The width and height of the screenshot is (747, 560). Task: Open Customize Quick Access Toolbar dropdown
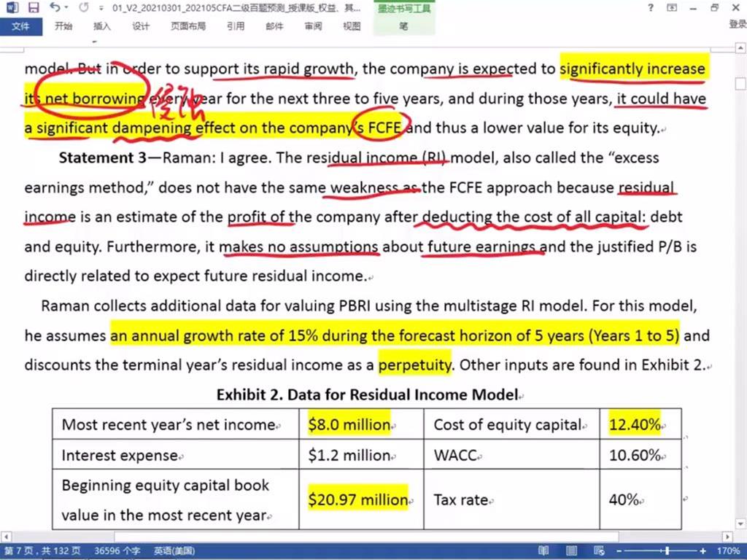pos(101,8)
